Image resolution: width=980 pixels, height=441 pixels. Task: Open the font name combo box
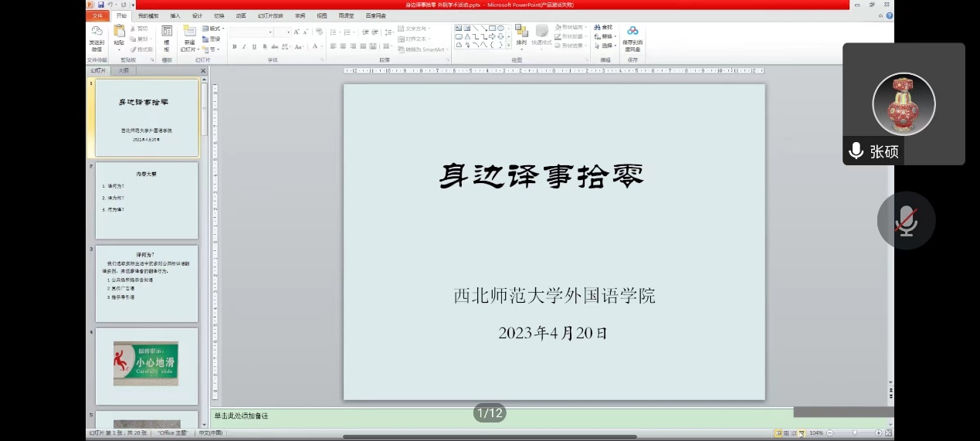pyautogui.click(x=251, y=32)
